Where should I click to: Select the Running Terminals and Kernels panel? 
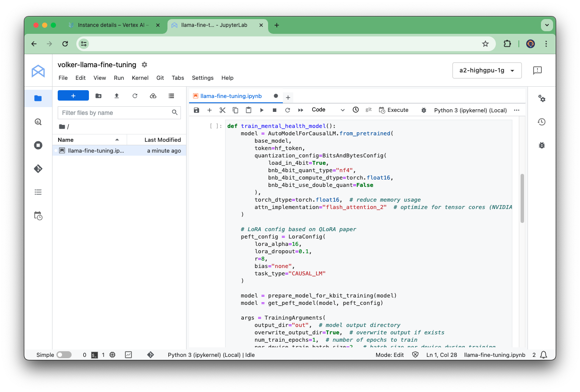[38, 145]
